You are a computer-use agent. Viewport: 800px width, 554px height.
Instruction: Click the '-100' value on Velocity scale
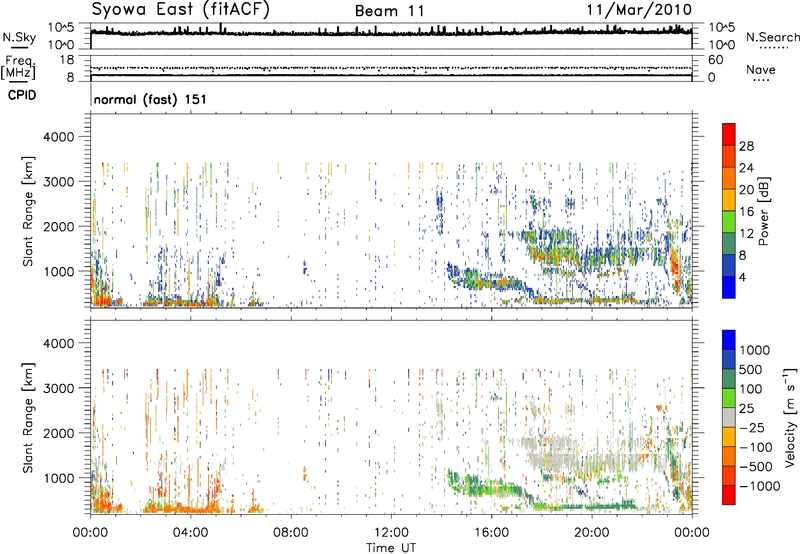click(x=756, y=447)
